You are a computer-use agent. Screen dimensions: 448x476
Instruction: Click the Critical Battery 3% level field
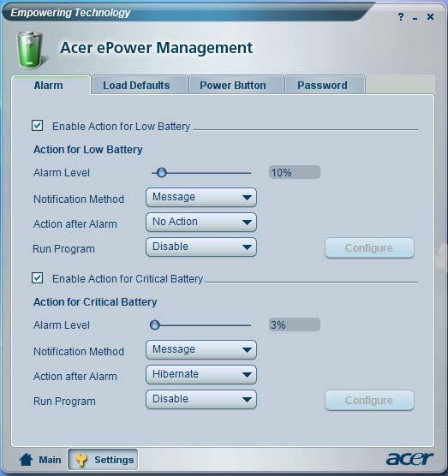point(295,324)
